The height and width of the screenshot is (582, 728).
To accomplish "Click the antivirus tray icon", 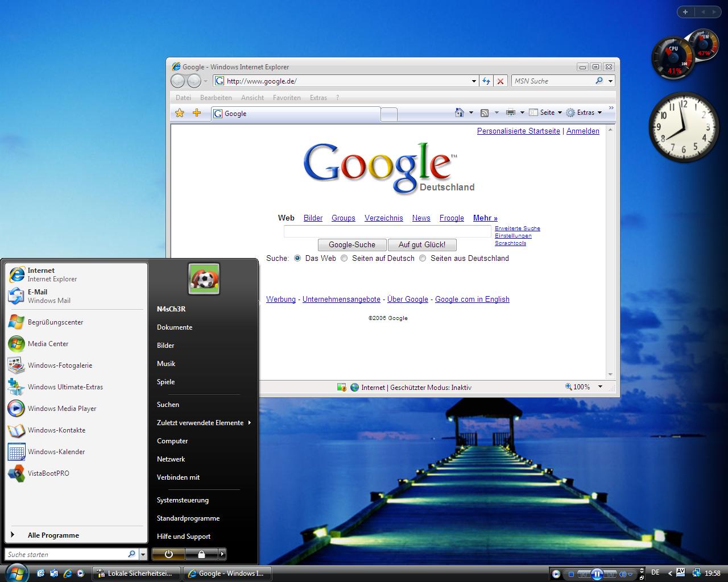I will [680, 573].
